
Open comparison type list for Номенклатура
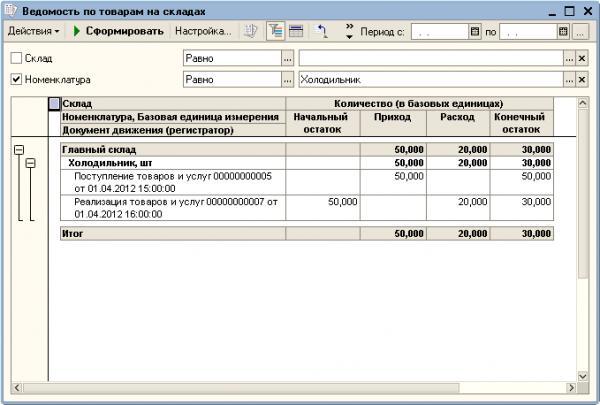click(288, 78)
